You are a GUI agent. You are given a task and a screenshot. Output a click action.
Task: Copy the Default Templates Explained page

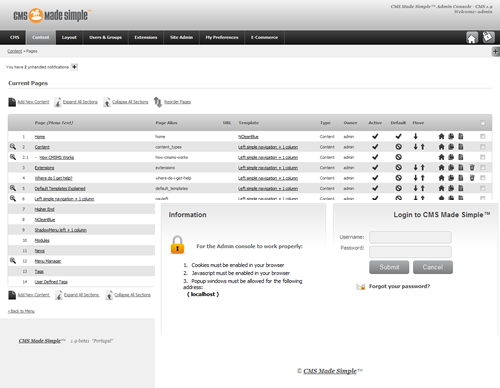point(451,188)
